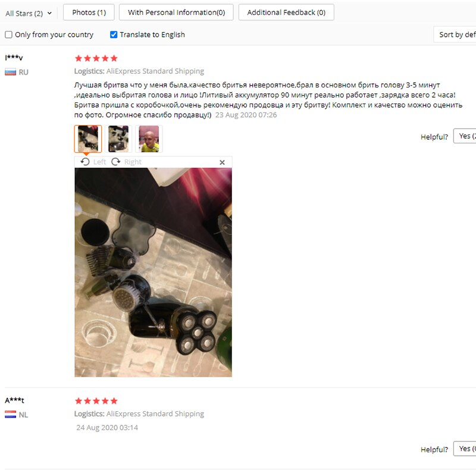Rotate the review photo left
This screenshot has height=476, width=476.
pos(93,162)
